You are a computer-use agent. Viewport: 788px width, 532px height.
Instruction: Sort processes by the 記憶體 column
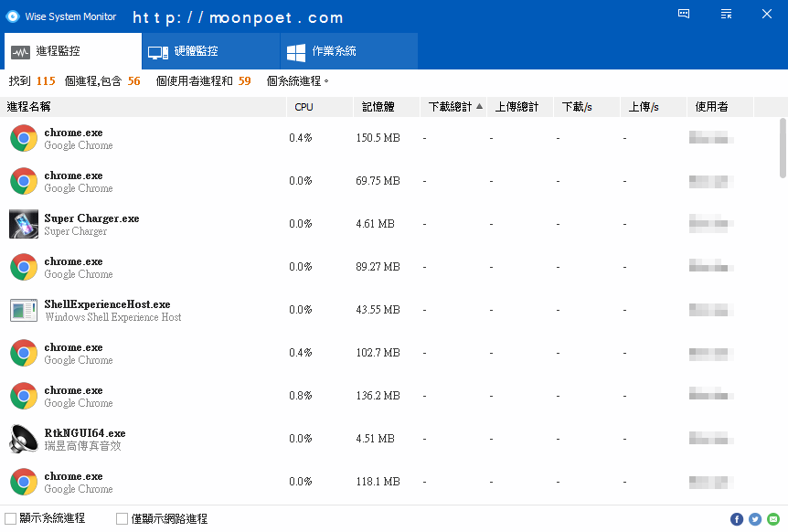pyautogui.click(x=375, y=107)
